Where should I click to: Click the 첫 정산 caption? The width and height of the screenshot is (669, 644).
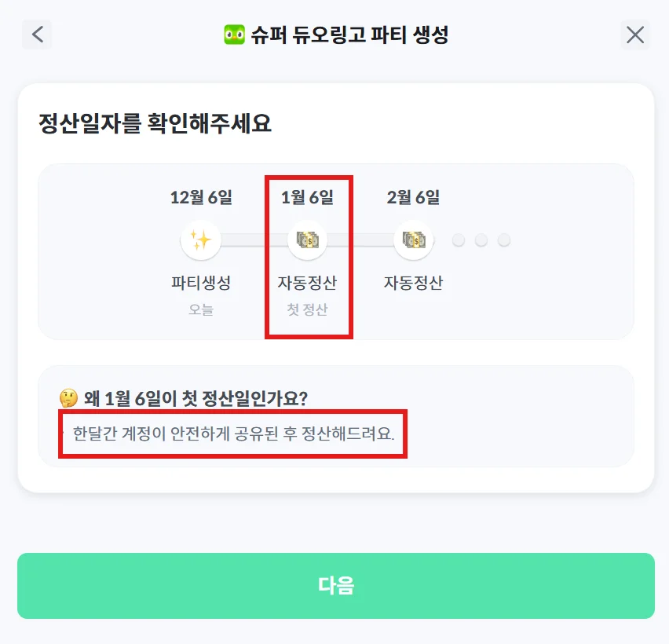307,309
